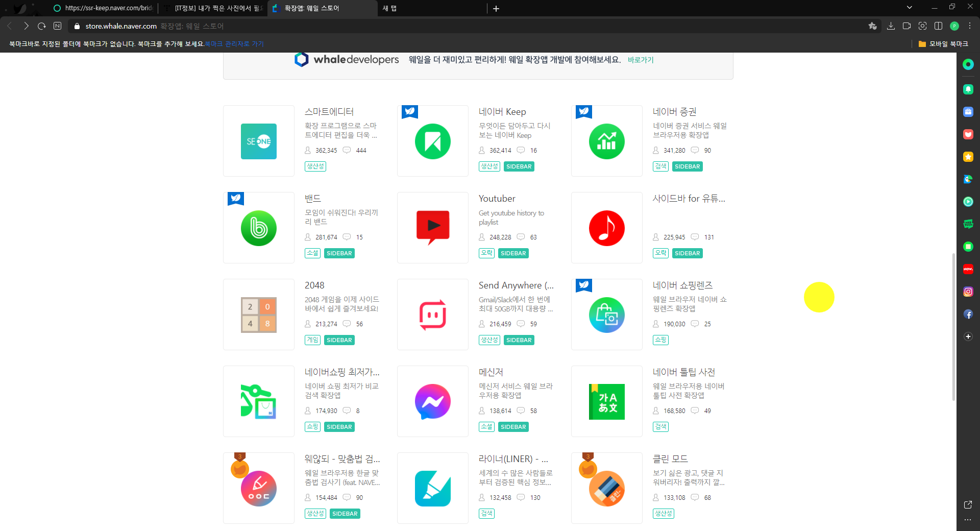Open the 북마크 관리자로 가기 link
This screenshot has height=531, width=980.
coord(234,44)
